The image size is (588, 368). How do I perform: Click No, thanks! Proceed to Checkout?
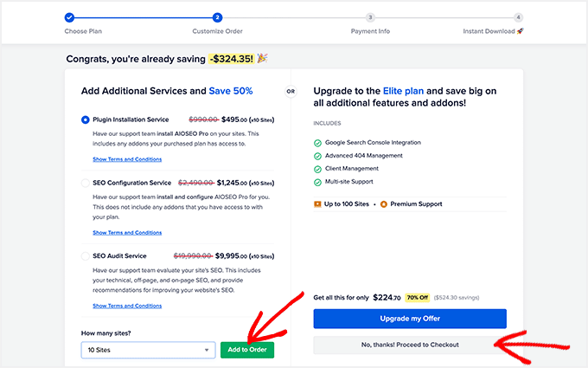pyautogui.click(x=410, y=345)
